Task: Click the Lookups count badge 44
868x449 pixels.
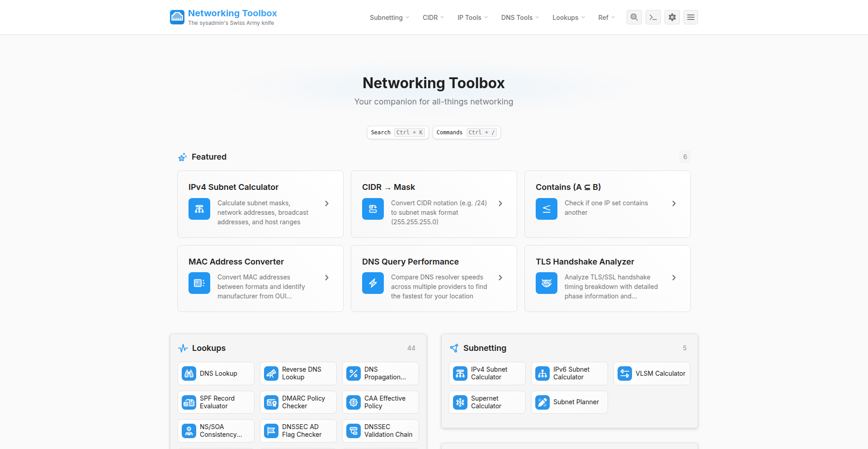Action: coord(411,348)
